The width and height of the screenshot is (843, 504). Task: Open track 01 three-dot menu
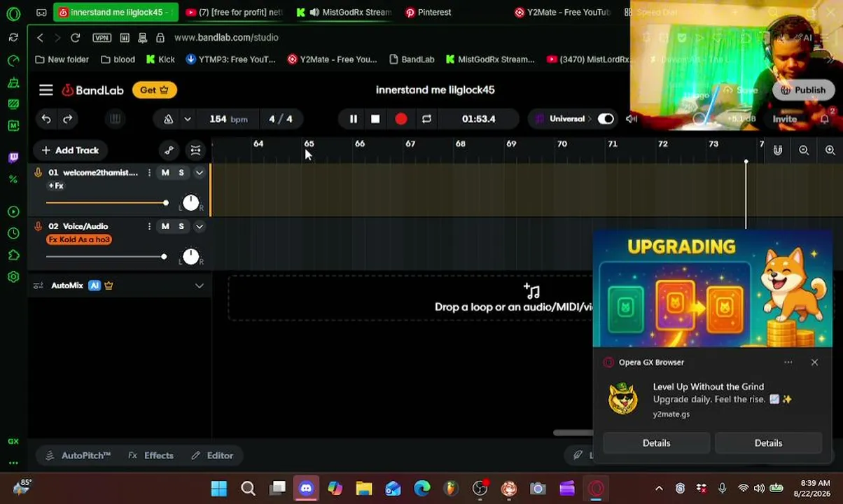(149, 173)
